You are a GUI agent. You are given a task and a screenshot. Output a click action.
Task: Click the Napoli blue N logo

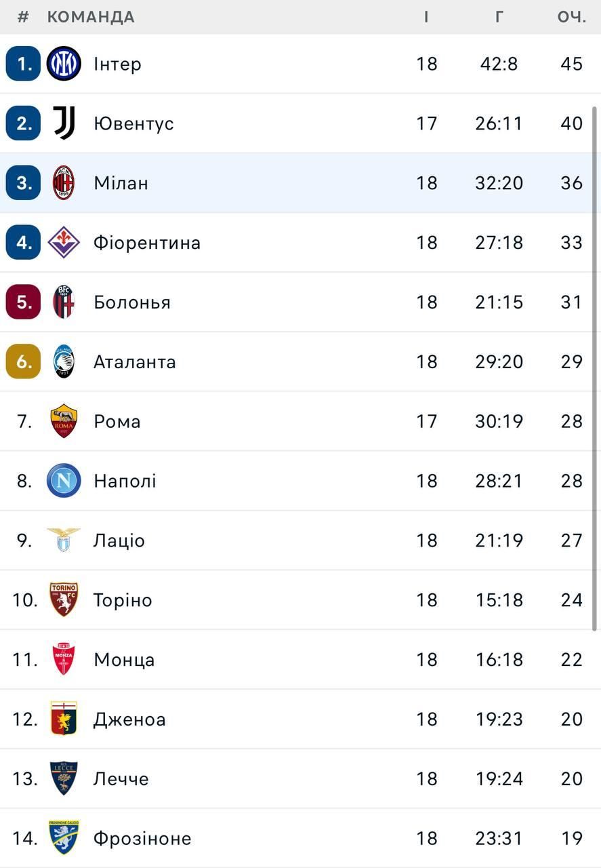pyautogui.click(x=64, y=481)
